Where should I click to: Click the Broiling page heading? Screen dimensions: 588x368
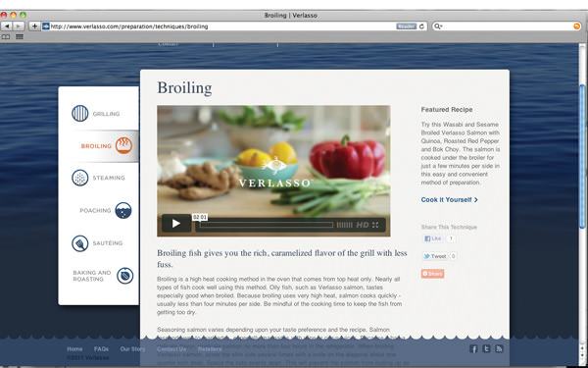[184, 88]
